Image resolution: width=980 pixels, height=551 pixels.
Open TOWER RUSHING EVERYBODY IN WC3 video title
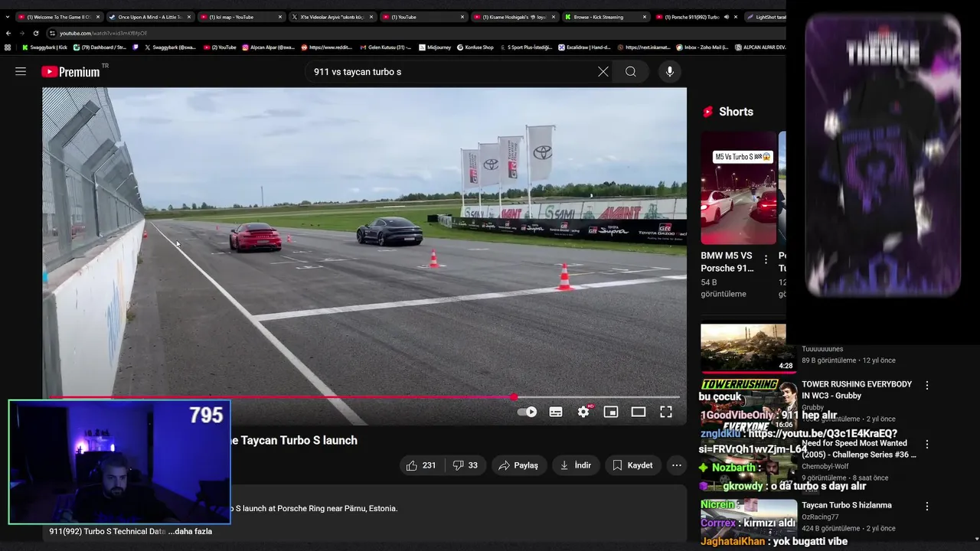(857, 390)
